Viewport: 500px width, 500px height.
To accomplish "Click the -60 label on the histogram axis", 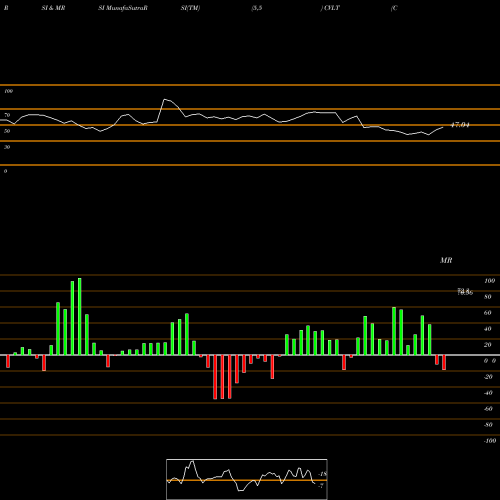I will click(488, 409).
